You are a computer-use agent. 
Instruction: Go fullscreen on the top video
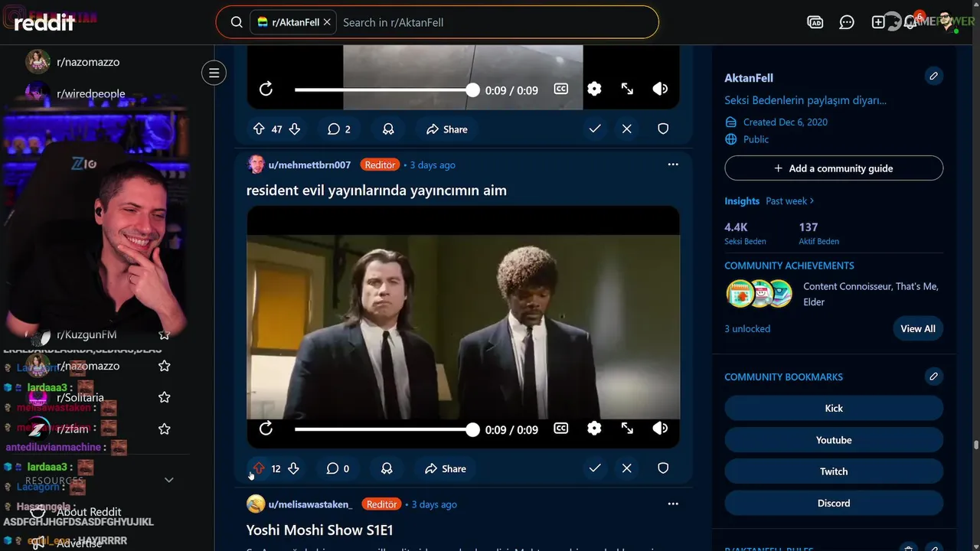pos(627,89)
